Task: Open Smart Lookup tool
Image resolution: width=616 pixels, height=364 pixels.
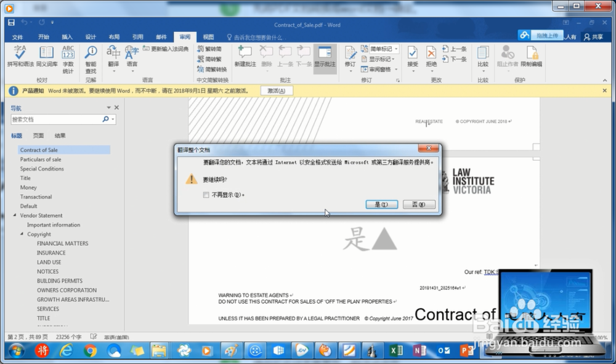Action: tap(91, 59)
